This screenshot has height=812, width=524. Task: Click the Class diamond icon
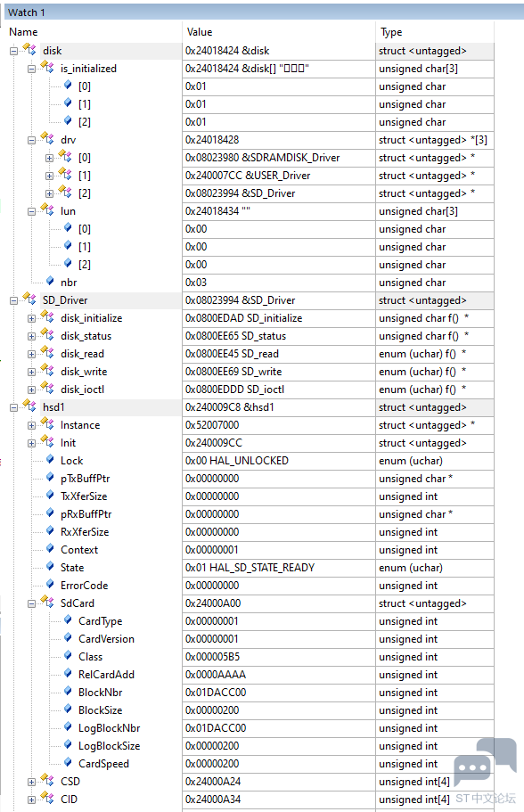(68, 656)
